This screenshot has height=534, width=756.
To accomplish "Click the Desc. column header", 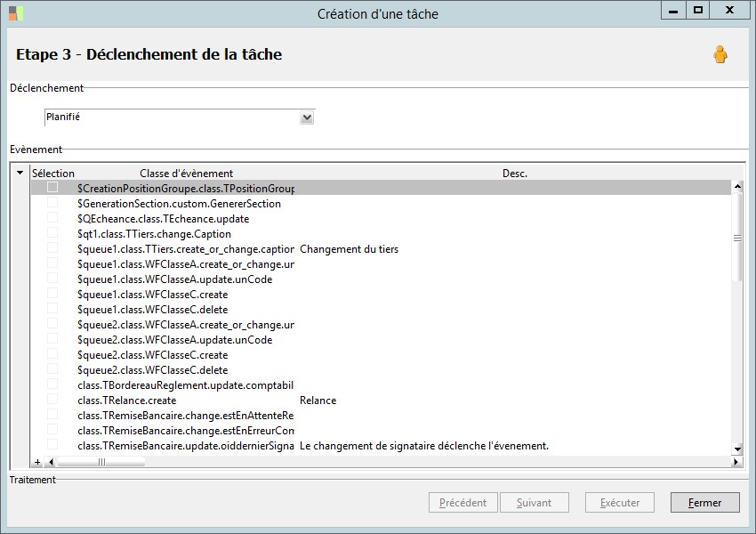I will [514, 173].
